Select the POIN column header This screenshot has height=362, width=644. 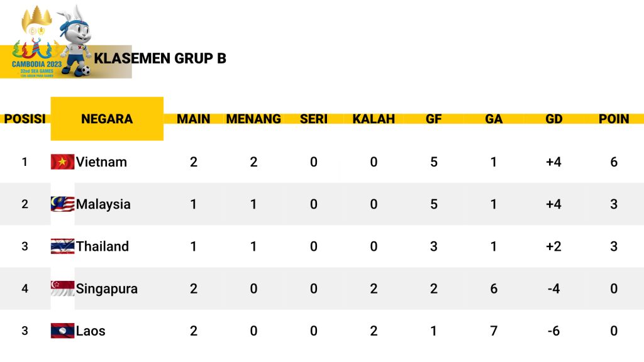pos(614,119)
